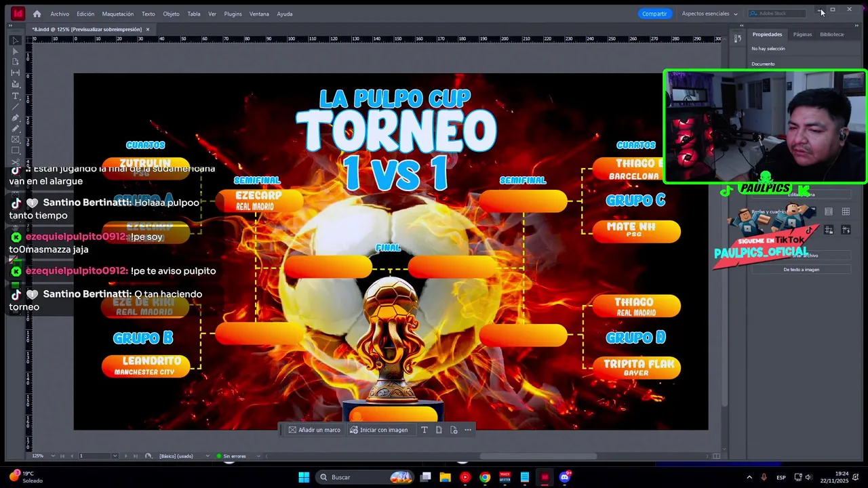Screen dimensions: 868x488
Task: Click the text frame icon in contextual bar
Action: click(425, 430)
